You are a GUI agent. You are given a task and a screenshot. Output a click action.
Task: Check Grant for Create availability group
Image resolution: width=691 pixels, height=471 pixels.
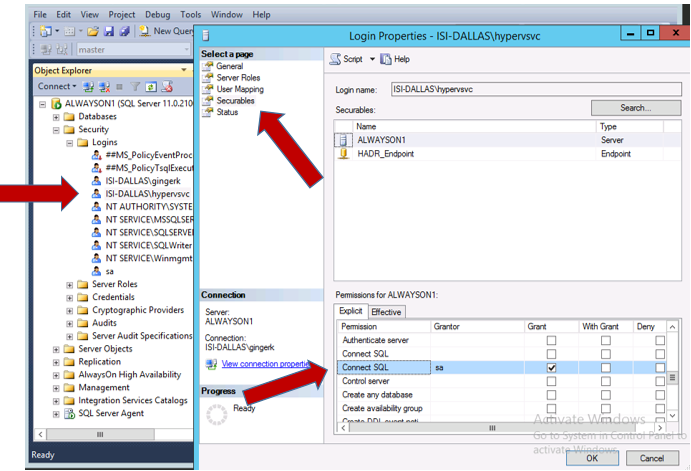coord(551,408)
